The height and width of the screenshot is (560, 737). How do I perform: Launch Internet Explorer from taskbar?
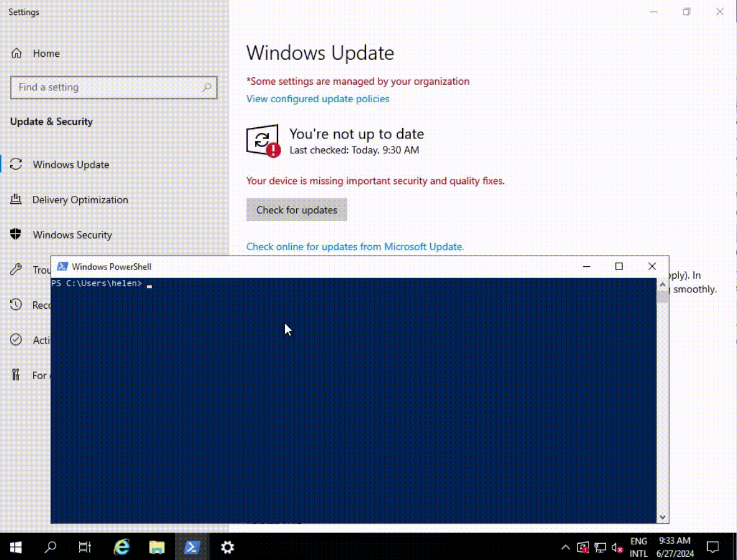(122, 548)
